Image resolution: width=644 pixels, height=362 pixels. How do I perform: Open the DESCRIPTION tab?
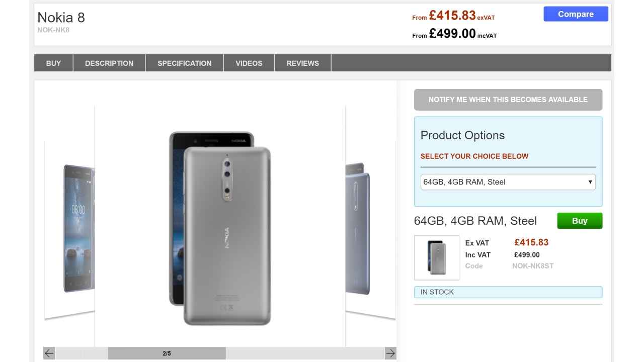pyautogui.click(x=109, y=63)
